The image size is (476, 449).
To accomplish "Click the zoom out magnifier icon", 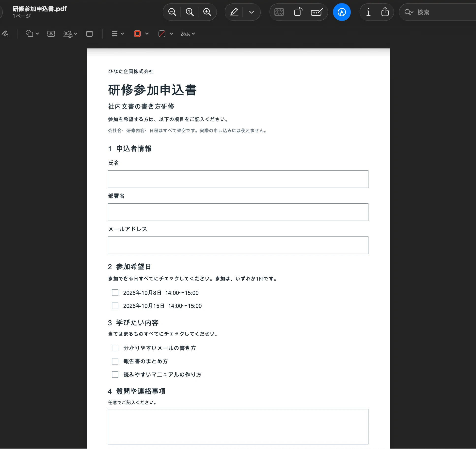I will coord(172,12).
